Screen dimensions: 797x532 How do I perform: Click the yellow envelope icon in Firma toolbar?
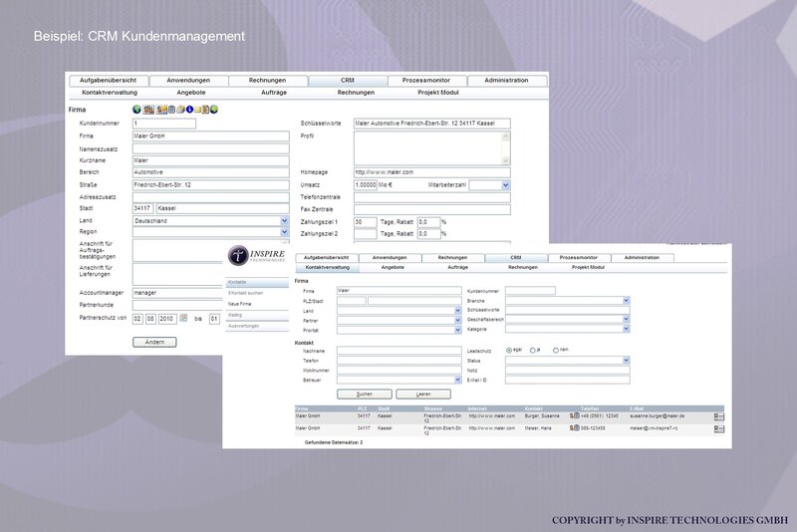coord(197,110)
